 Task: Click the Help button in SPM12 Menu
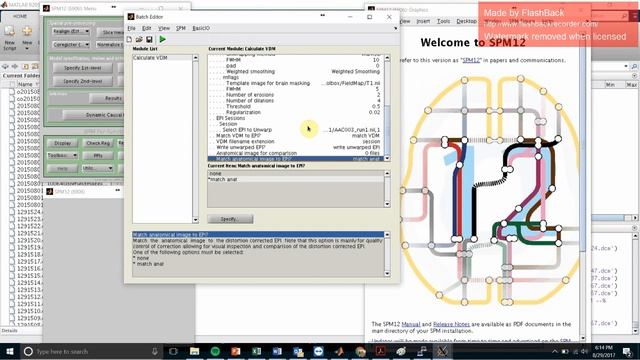point(62,168)
